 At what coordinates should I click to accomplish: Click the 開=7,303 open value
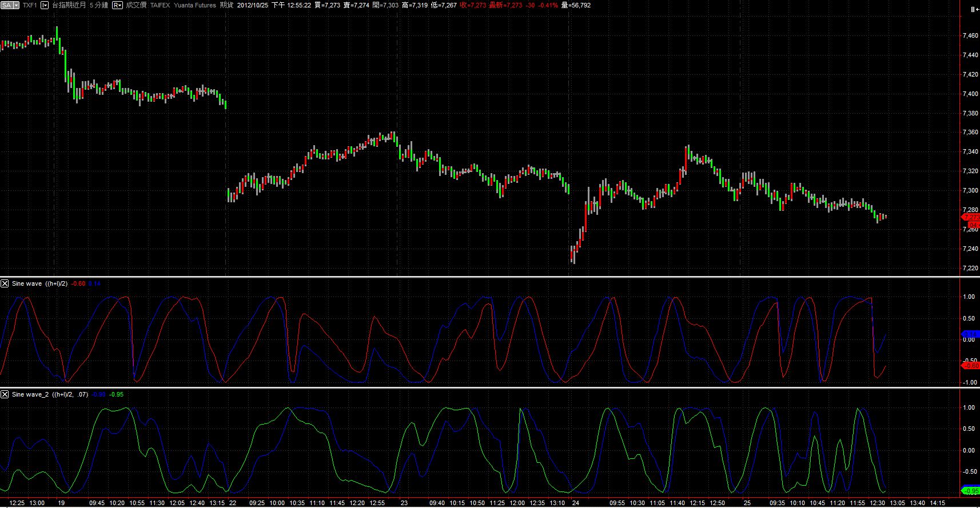coord(385,5)
